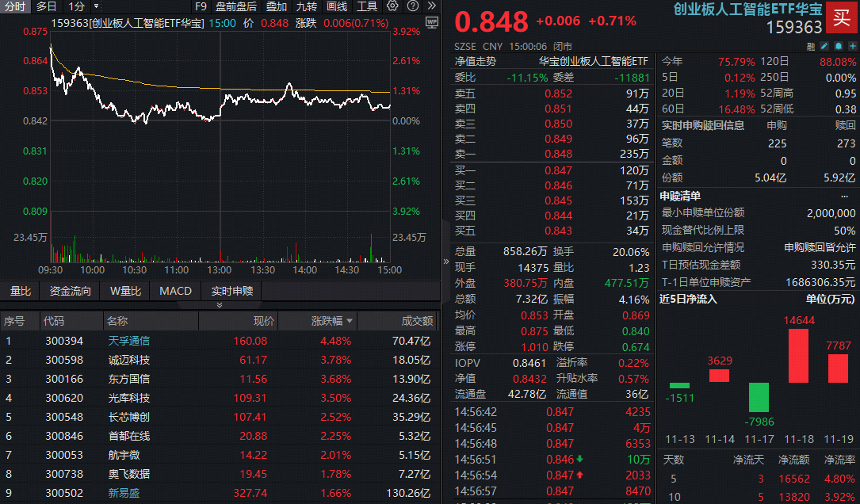860x504 pixels.
Task: Sort by 涨跌幅 column dropdown arrow
Action: 350,321
